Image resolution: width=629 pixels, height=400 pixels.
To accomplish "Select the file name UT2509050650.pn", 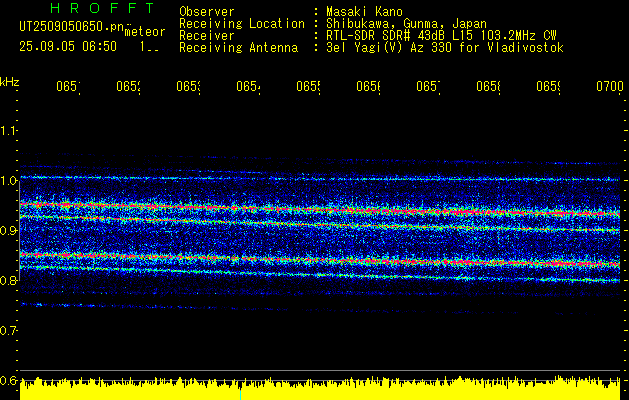I will [x=72, y=26].
